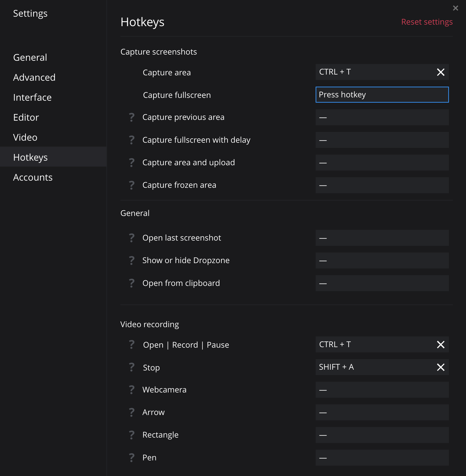Remove the Open | Record | Pause hotkey
This screenshot has height=476, width=466.
point(440,345)
